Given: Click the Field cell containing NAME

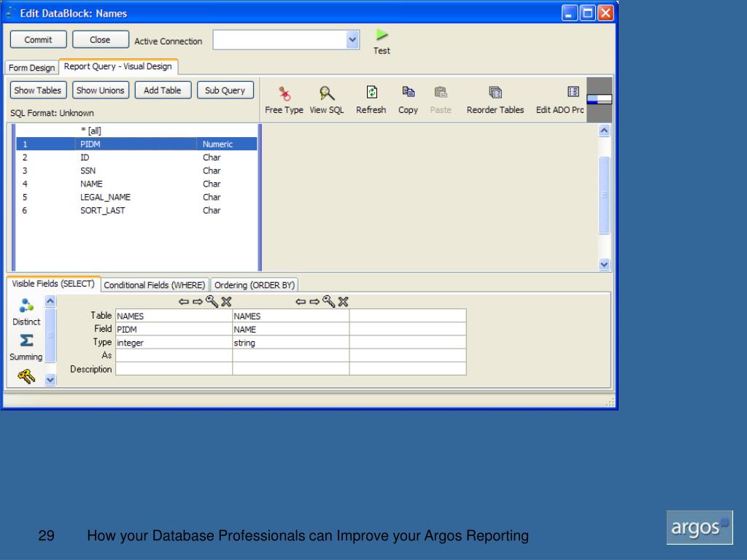Looking at the screenshot, I should pos(290,329).
